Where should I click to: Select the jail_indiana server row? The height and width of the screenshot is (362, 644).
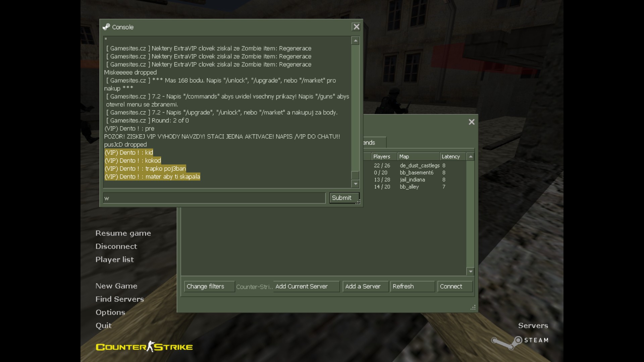415,180
